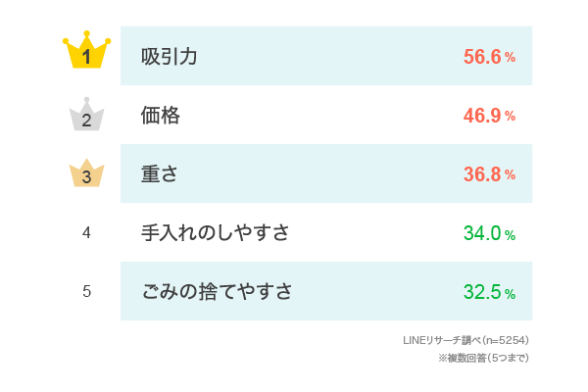Click the silver crown rank 2 icon
588x392 pixels.
pyautogui.click(x=86, y=116)
